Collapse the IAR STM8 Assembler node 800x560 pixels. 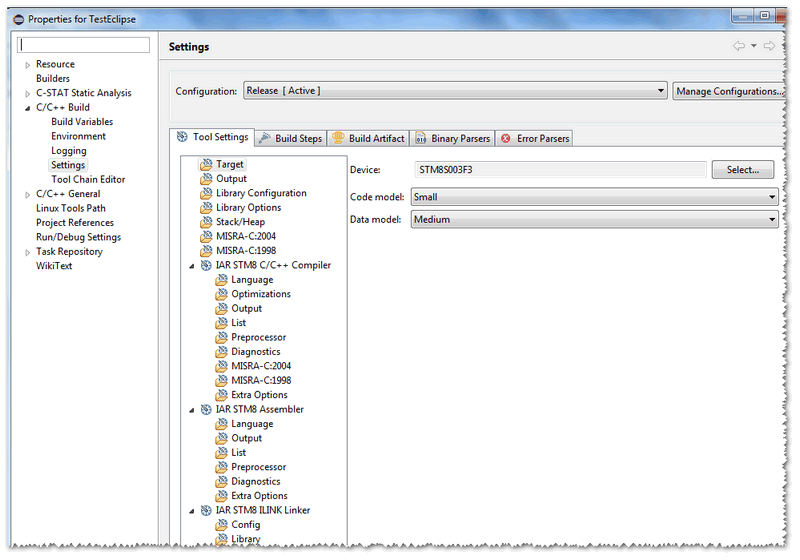[x=192, y=409]
